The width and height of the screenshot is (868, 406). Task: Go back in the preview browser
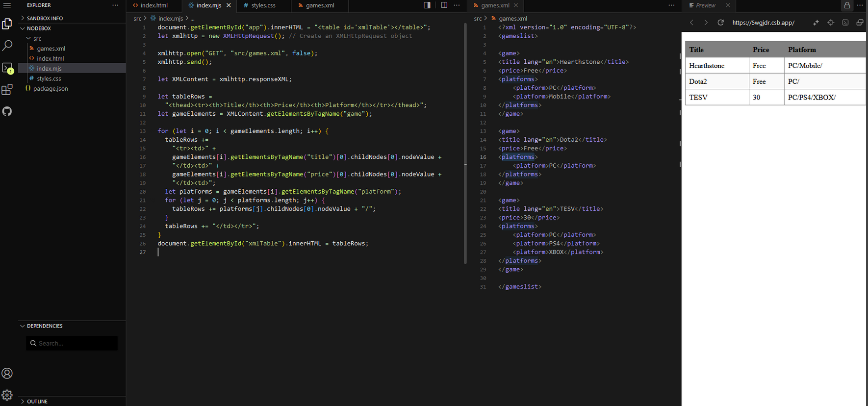click(692, 23)
